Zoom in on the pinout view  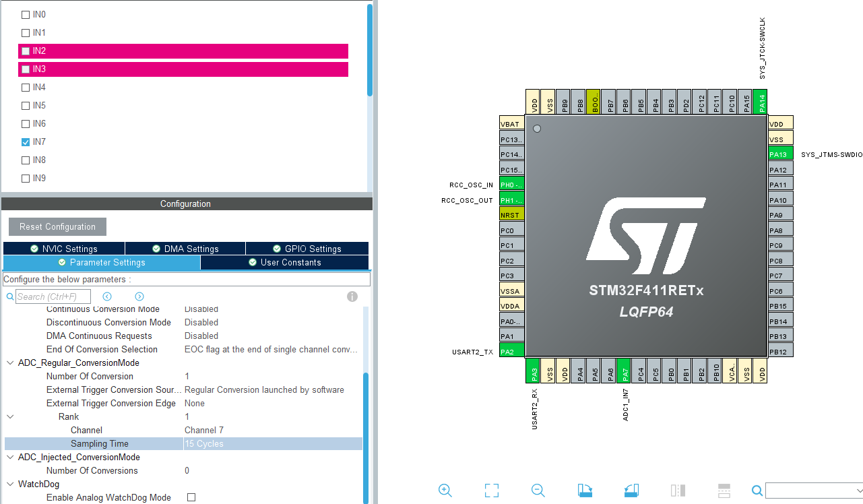pyautogui.click(x=445, y=491)
